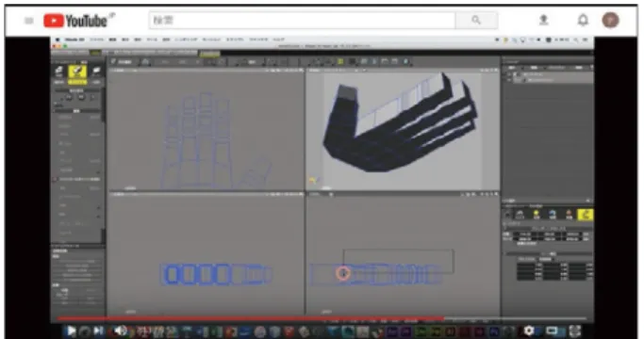Open the YouTube upload video icon

(x=544, y=20)
